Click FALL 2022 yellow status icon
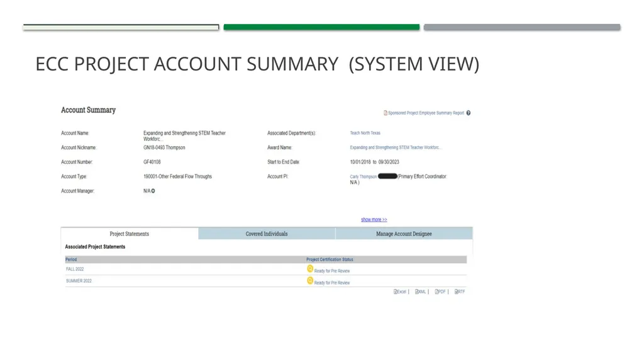The image size is (644, 362). 310,269
